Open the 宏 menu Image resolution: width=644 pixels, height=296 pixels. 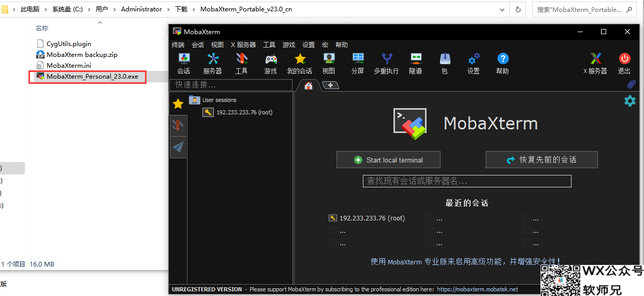pyautogui.click(x=325, y=45)
